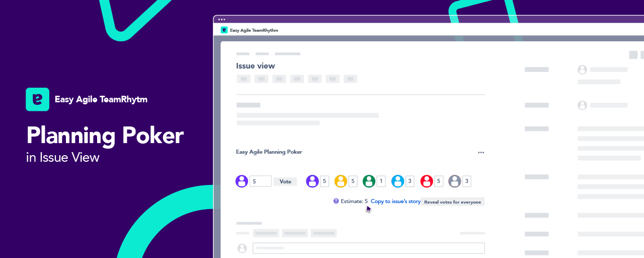Select the green voter avatar showing 1

point(369,181)
